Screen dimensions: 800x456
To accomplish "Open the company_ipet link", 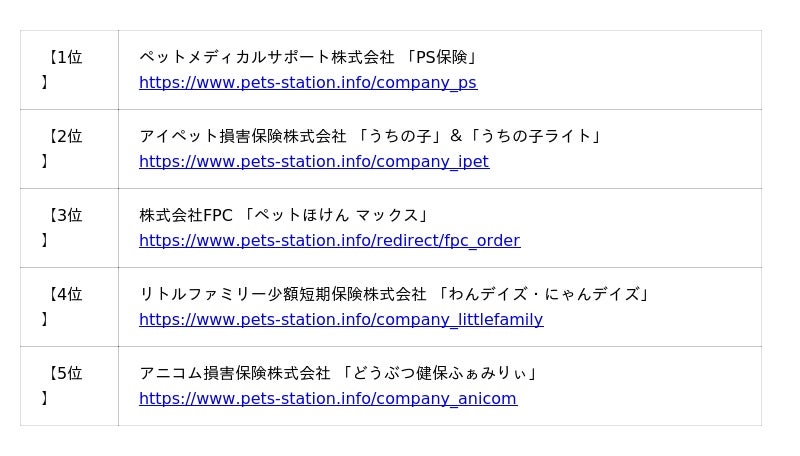I will [314, 161].
